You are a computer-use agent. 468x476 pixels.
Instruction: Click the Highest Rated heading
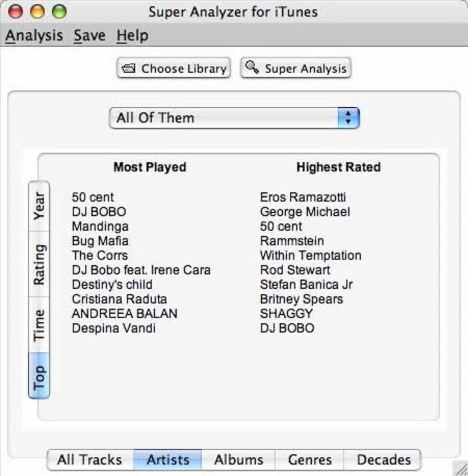(x=338, y=167)
